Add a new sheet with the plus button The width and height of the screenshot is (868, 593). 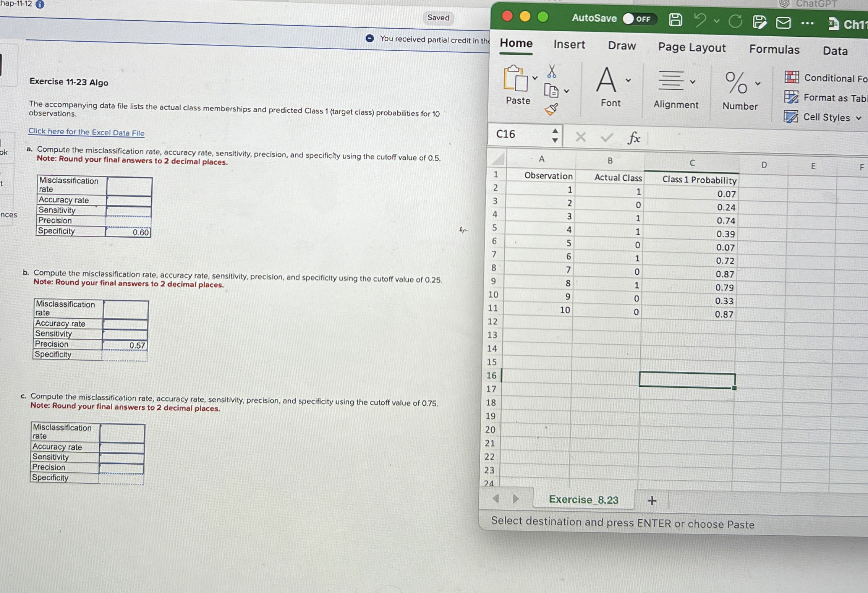(x=652, y=501)
